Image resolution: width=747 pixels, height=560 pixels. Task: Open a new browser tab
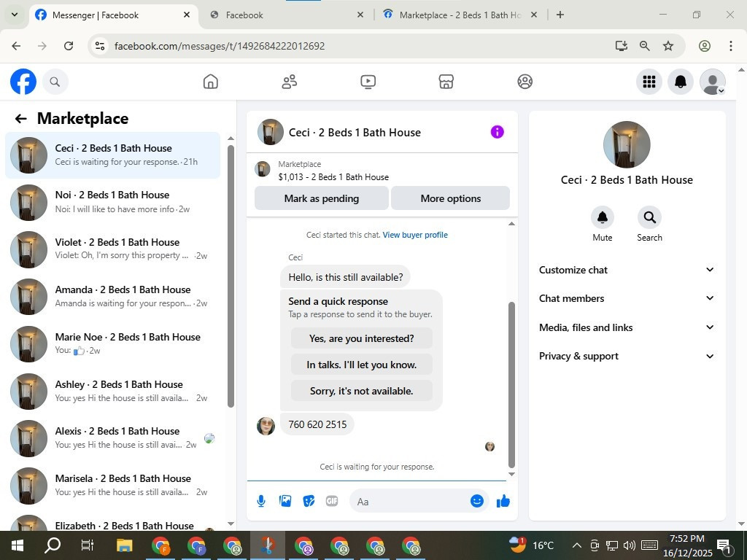pos(560,15)
